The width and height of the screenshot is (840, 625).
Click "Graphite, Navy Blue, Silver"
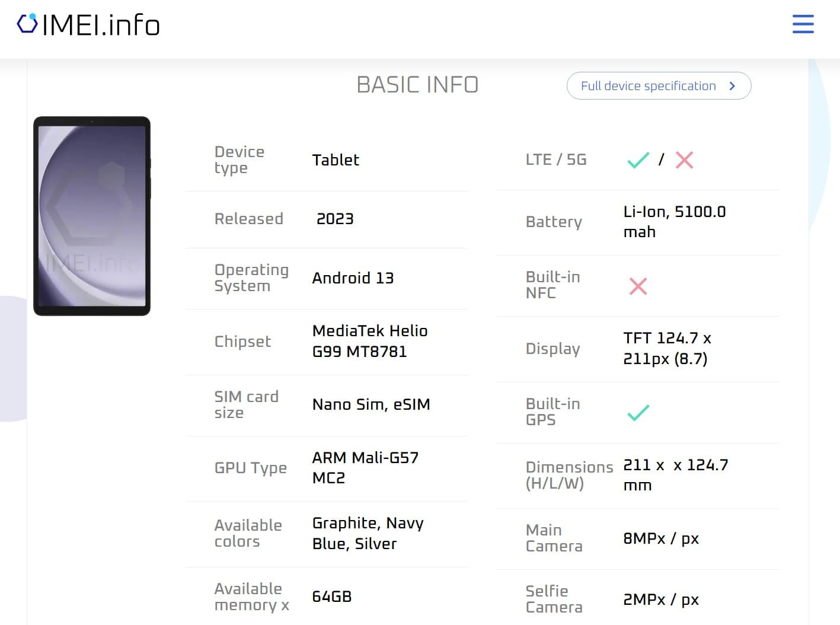(368, 533)
